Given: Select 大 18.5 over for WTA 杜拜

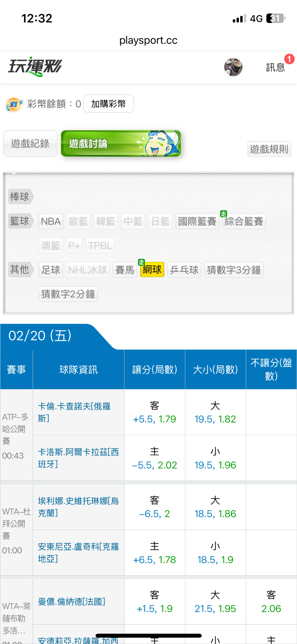Looking at the screenshot, I should coord(215,507).
